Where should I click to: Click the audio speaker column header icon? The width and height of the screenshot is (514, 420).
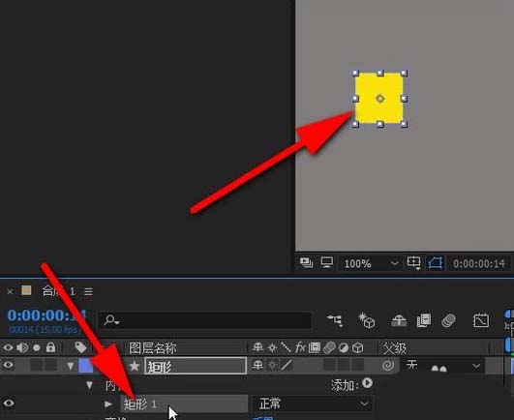[x=22, y=347]
